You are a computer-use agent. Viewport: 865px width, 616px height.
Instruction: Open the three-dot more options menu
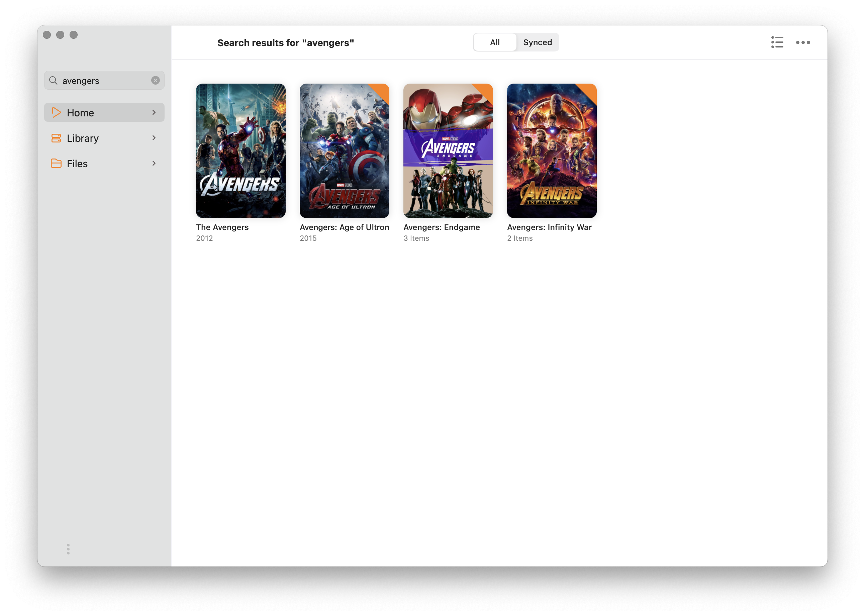(x=803, y=42)
